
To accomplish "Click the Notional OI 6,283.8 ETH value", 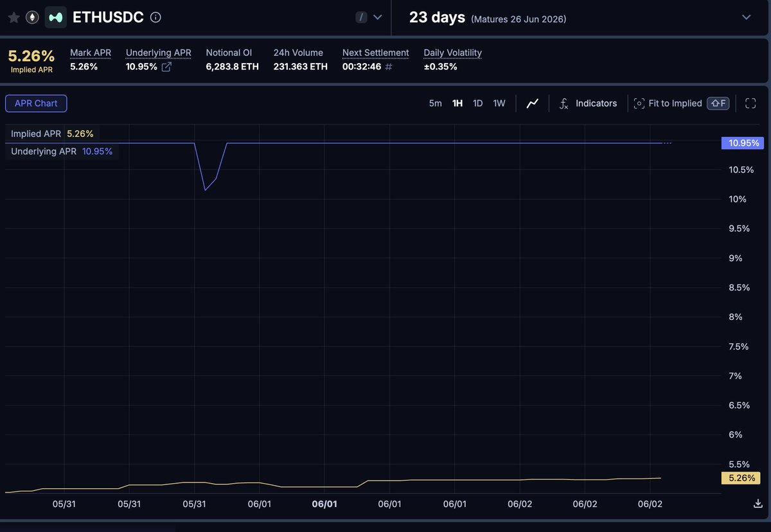I will [x=233, y=67].
